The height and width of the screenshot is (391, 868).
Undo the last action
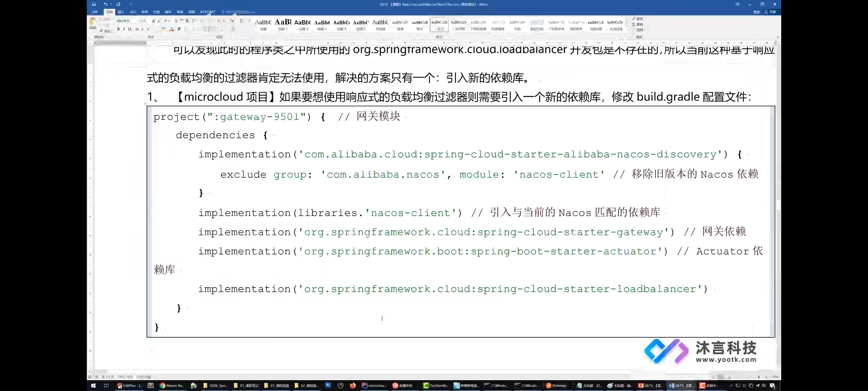click(105, 4)
